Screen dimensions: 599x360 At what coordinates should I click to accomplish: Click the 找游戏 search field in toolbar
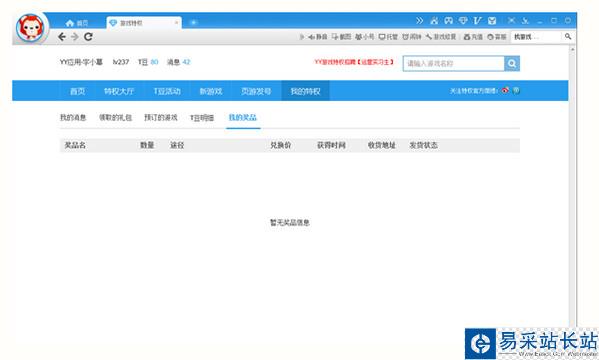(536, 37)
